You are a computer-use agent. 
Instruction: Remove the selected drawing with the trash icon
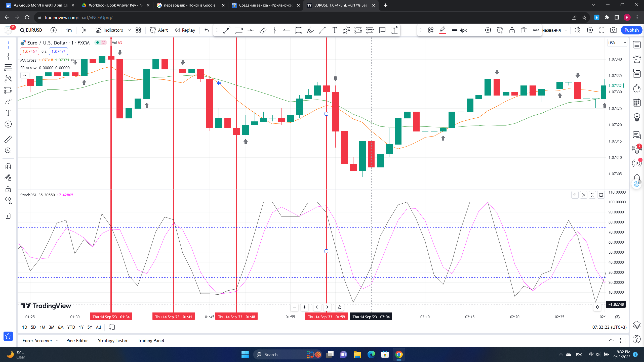click(524, 30)
